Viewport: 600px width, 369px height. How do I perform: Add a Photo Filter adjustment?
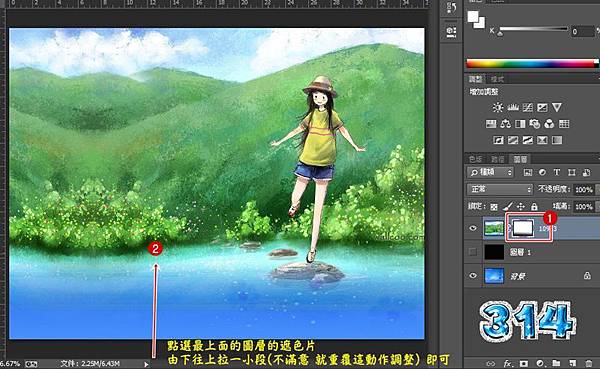(x=535, y=124)
